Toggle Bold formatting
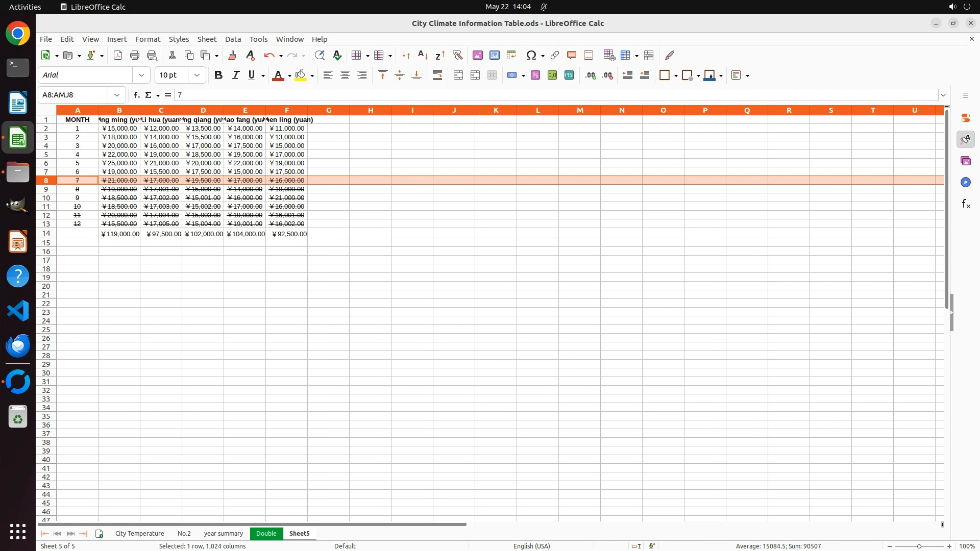The height and width of the screenshot is (551, 980). [218, 75]
